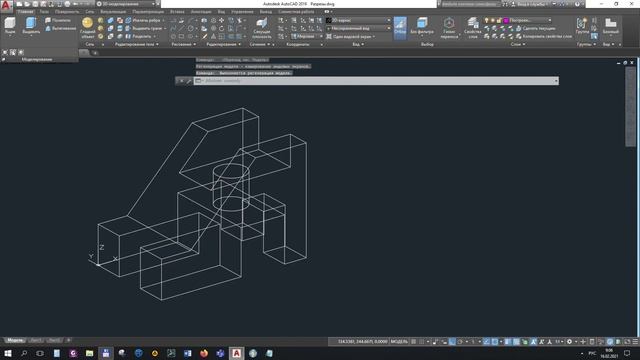
Task: Click the Extrude (Выдавить) tool
Action: [x=31, y=25]
